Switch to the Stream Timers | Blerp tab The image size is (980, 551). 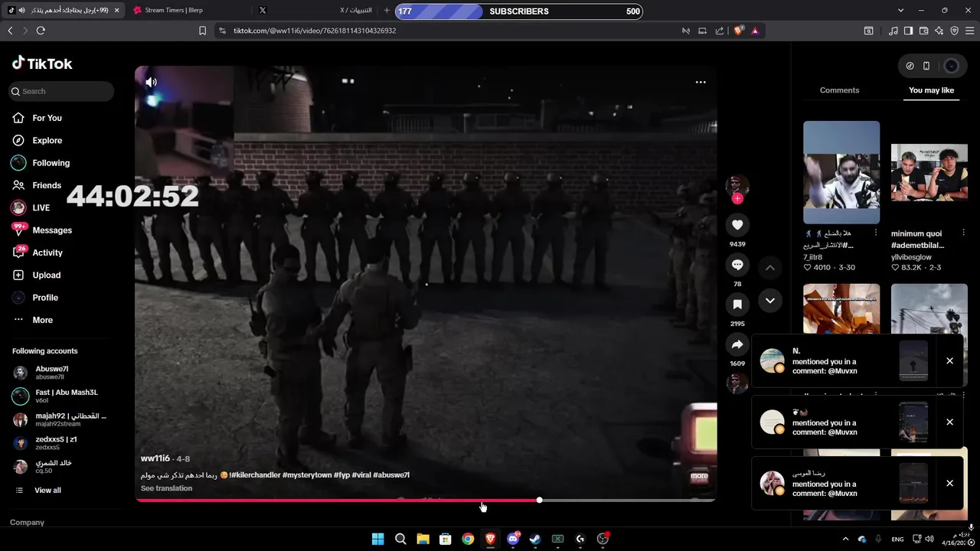188,11
